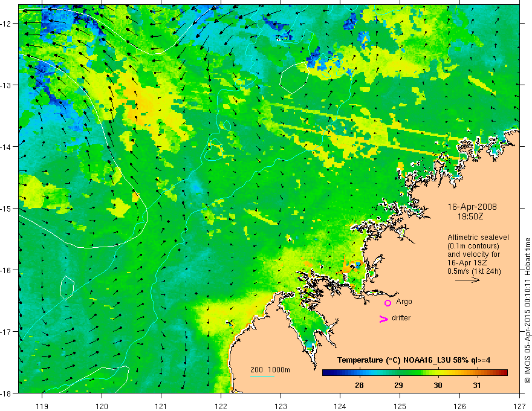Click the longitude axis label 120
Image resolution: width=532 pixels, height=411 pixels.
click(102, 406)
